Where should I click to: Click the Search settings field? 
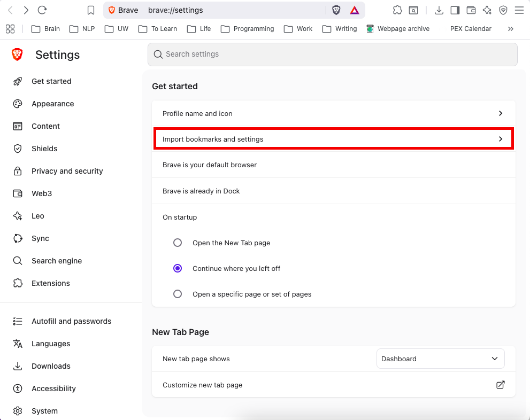pyautogui.click(x=333, y=55)
